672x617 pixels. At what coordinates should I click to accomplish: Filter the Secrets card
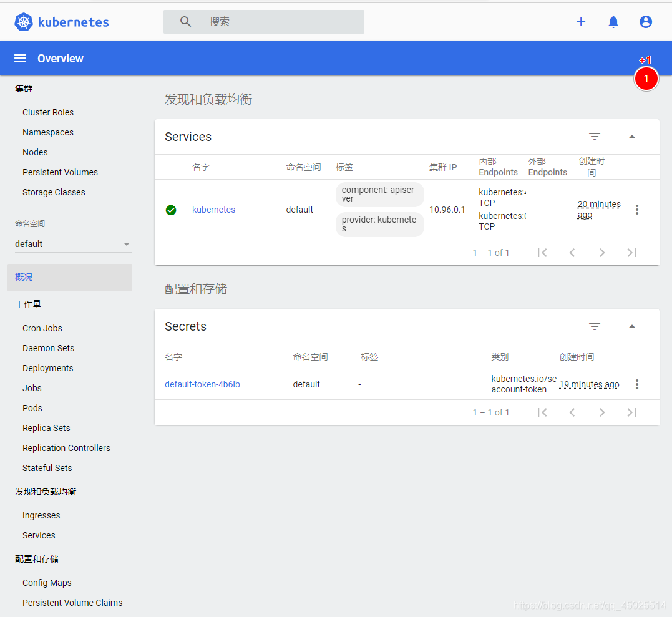[x=595, y=326]
